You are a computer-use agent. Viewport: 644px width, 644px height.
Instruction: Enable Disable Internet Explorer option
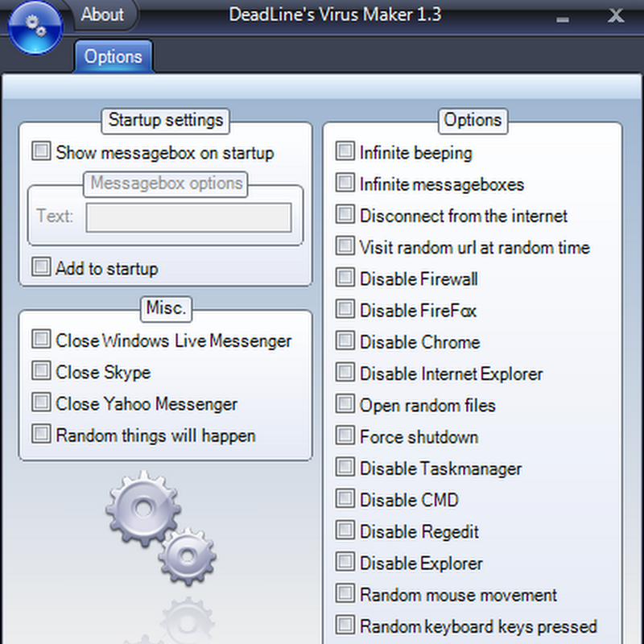(345, 372)
